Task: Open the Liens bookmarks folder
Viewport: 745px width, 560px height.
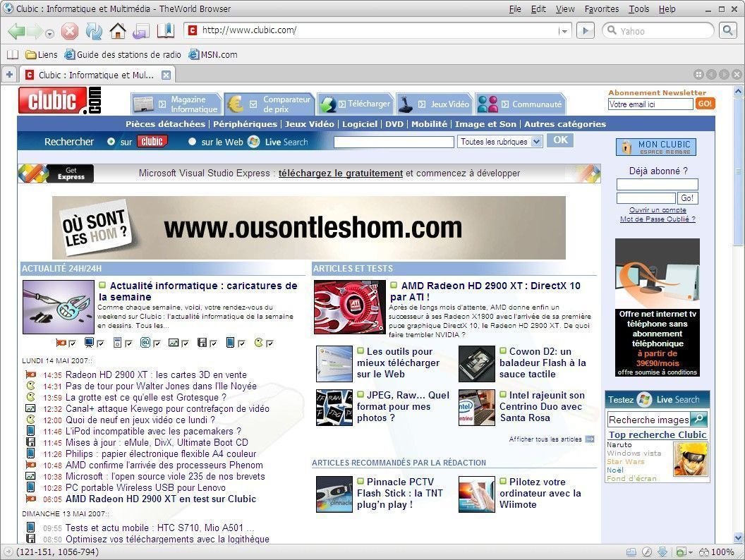Action: [x=42, y=54]
